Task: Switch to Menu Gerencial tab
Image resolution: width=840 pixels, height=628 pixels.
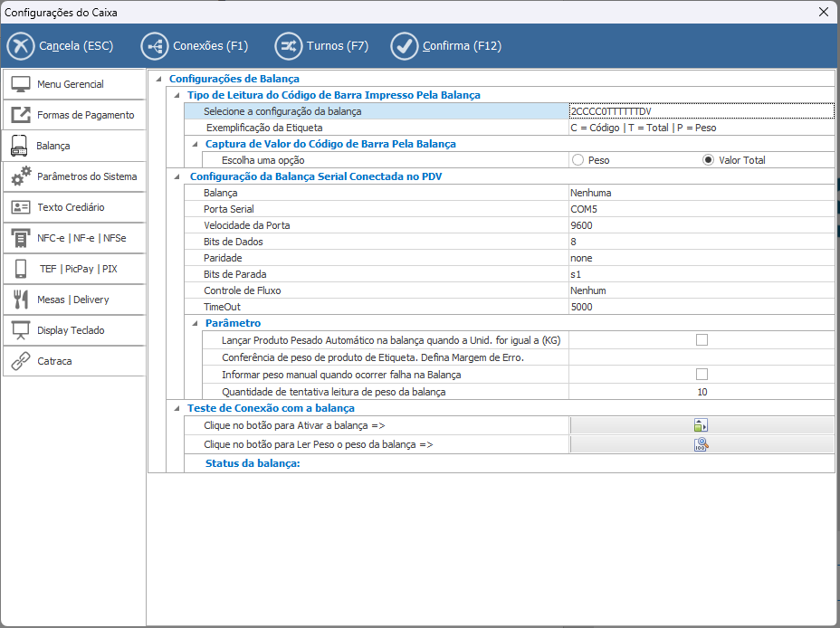Action: coord(74,84)
